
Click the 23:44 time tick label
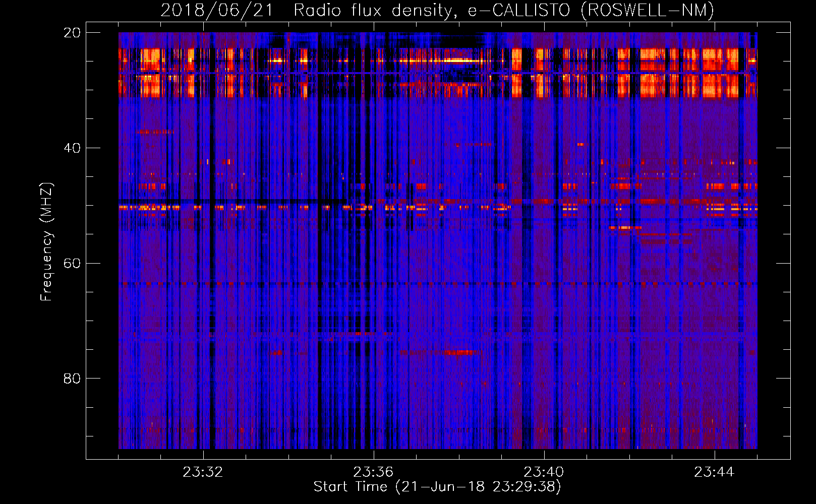point(714,472)
